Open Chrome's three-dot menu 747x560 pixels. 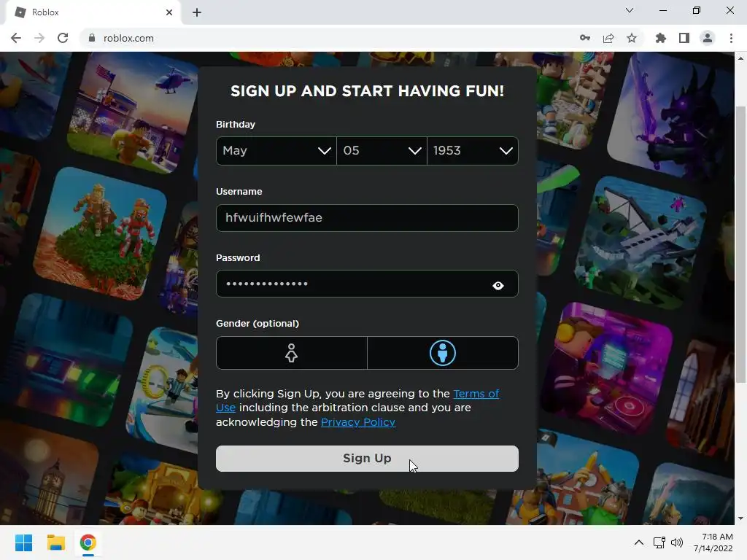(x=731, y=38)
